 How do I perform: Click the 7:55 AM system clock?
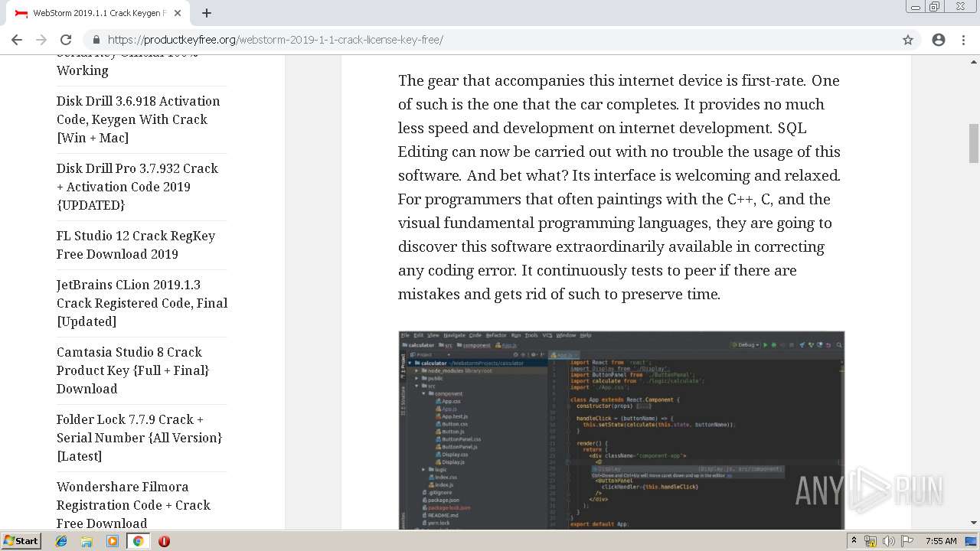[941, 541]
